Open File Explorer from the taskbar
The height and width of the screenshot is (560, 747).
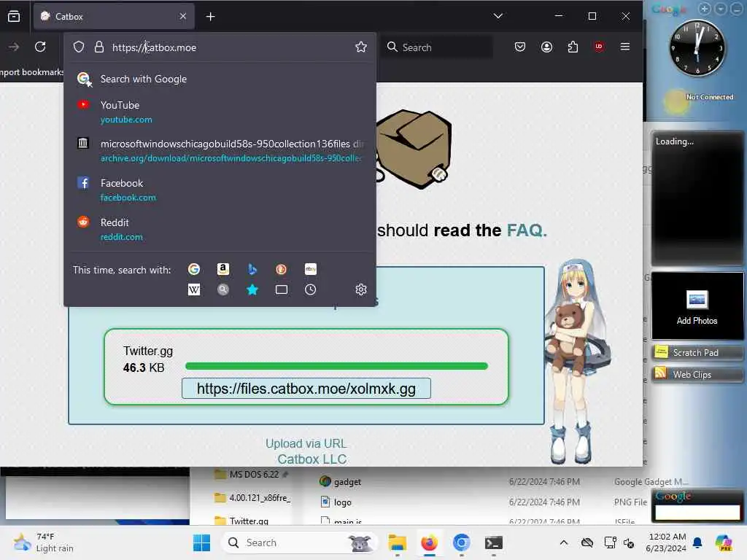click(397, 542)
